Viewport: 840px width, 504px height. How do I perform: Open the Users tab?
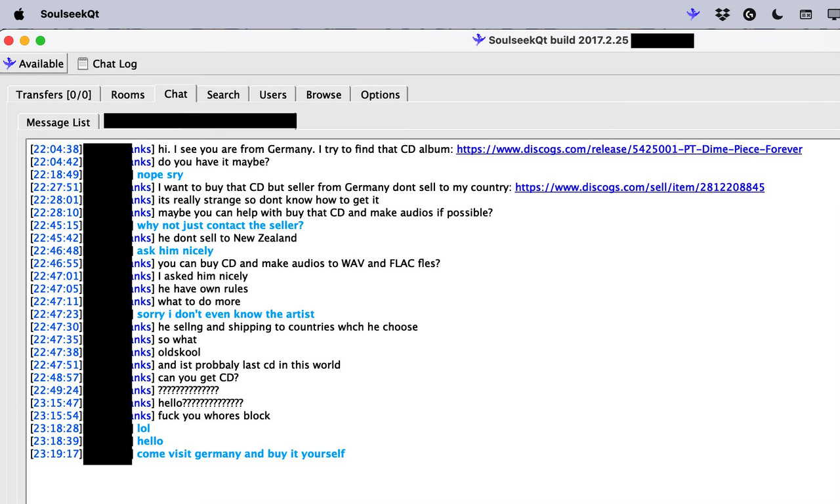(273, 94)
